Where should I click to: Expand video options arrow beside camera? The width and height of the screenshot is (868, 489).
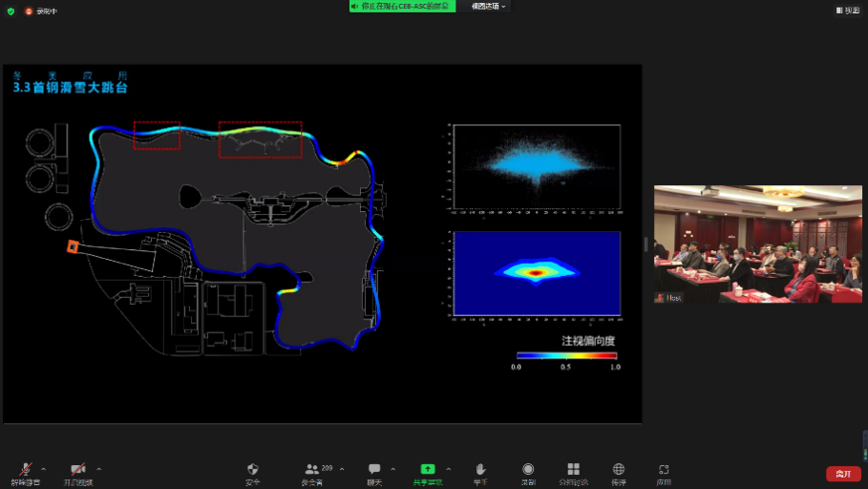pyautogui.click(x=99, y=469)
